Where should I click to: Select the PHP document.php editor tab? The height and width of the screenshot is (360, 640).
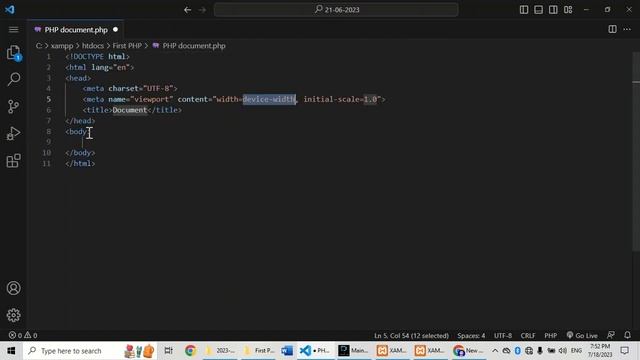point(76,30)
